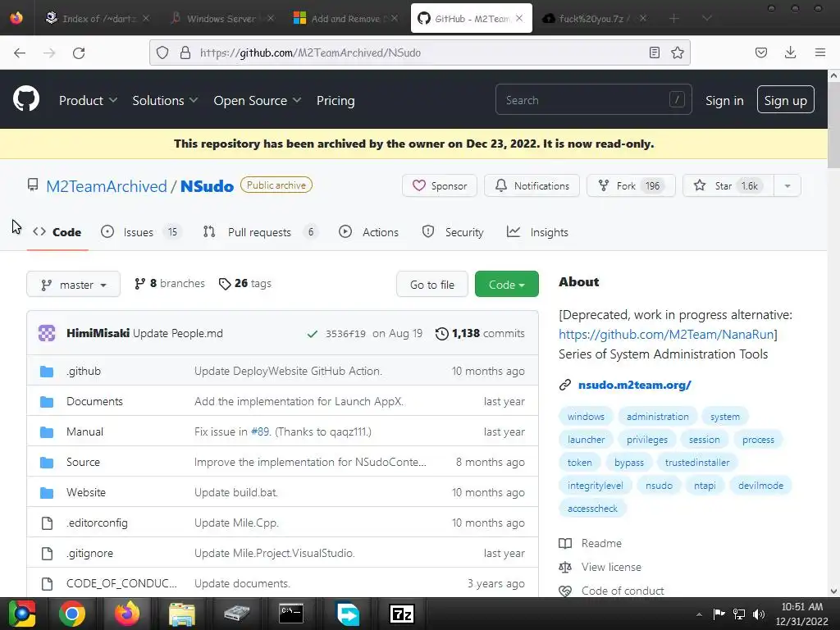Click the padlock site info icon
This screenshot has width=840, height=630.
[185, 52]
